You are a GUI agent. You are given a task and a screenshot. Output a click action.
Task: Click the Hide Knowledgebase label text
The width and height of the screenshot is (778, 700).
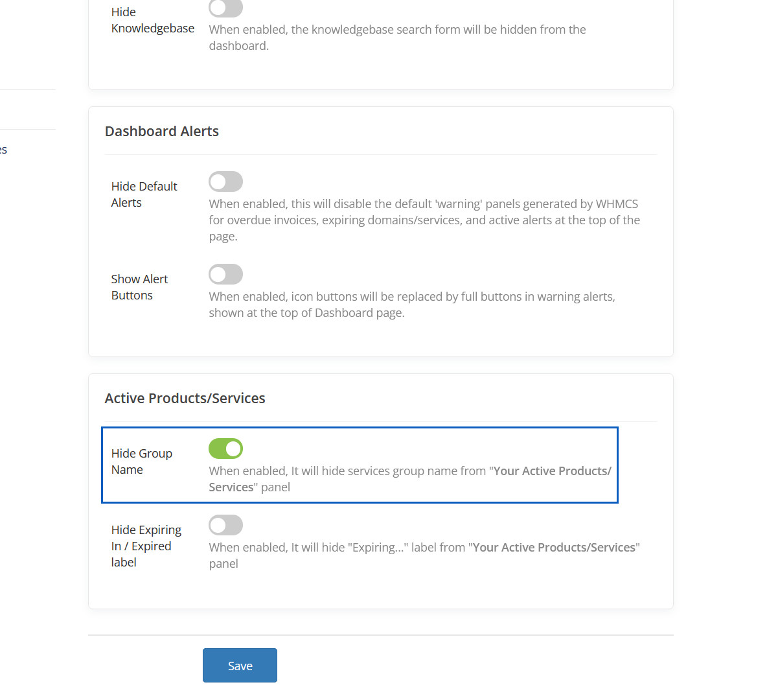pos(152,20)
